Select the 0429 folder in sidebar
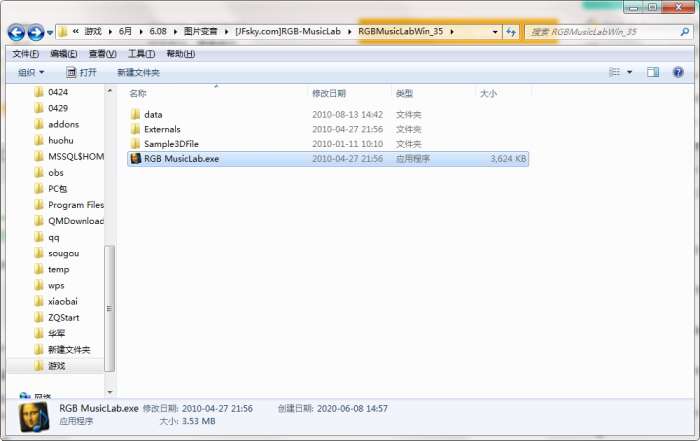This screenshot has width=700, height=441. tap(58, 108)
